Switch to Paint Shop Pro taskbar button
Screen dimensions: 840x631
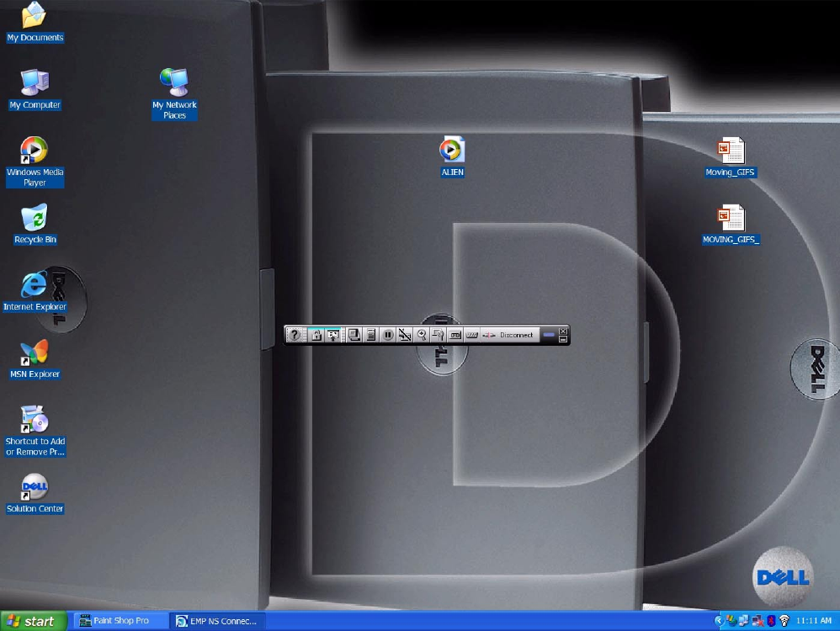click(x=121, y=621)
